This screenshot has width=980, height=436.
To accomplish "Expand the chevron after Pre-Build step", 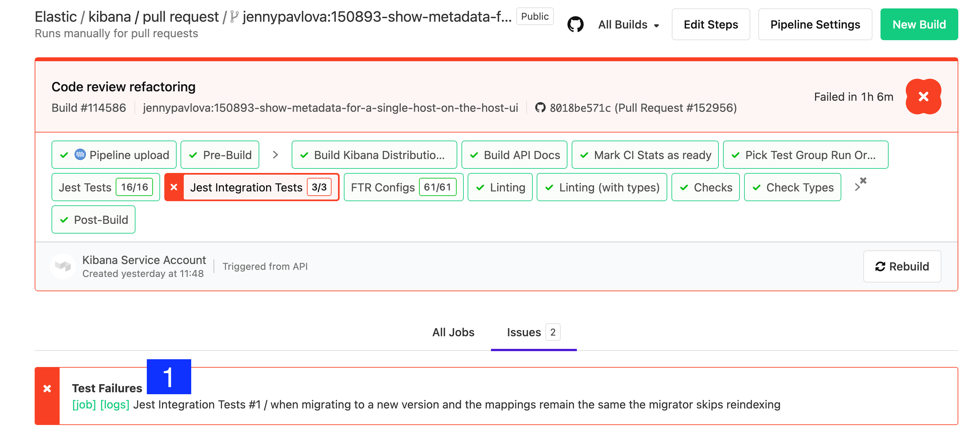I will [x=275, y=155].
